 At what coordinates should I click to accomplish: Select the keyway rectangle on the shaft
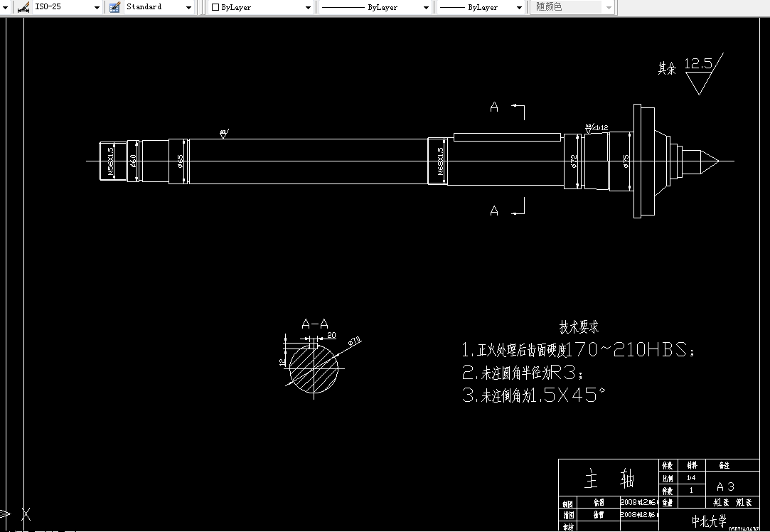coord(507,137)
